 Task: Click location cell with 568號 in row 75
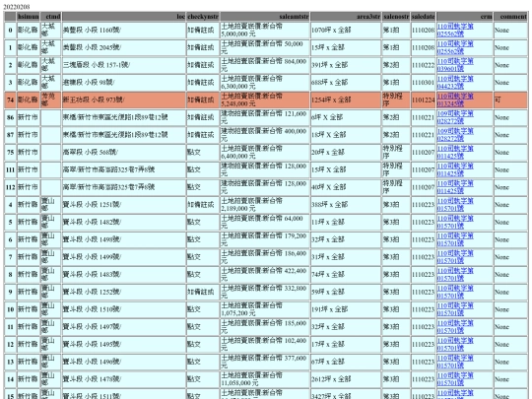click(x=124, y=153)
